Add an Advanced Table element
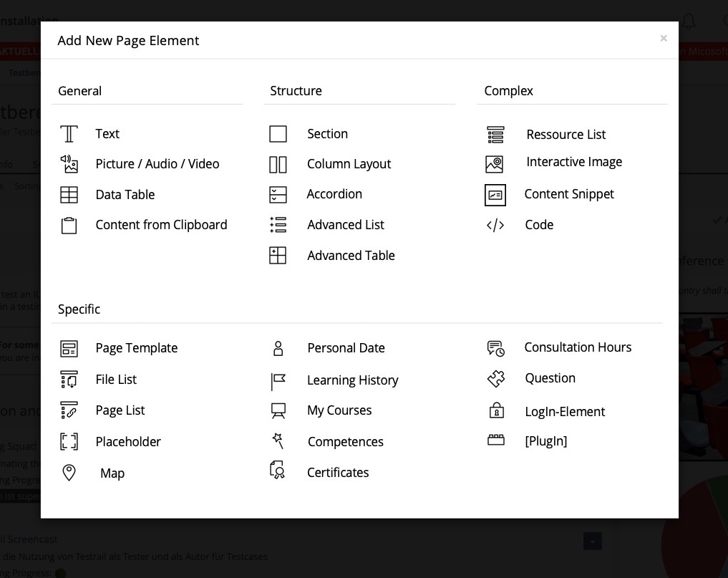This screenshot has width=728, height=578. coord(351,256)
